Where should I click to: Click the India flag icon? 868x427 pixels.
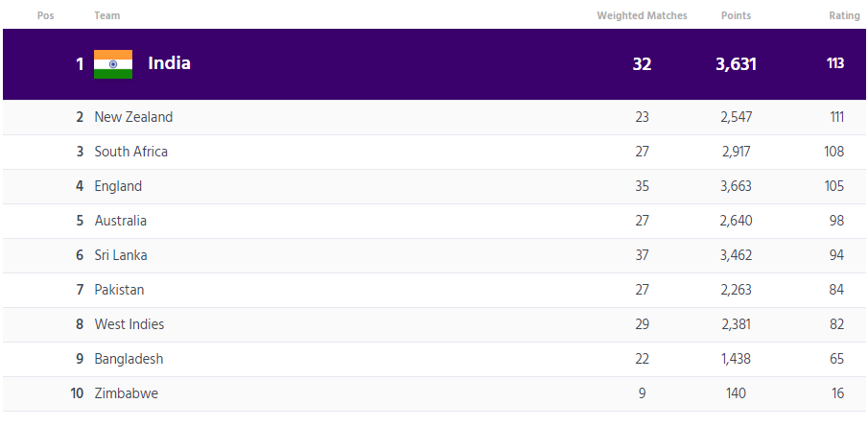tap(113, 64)
